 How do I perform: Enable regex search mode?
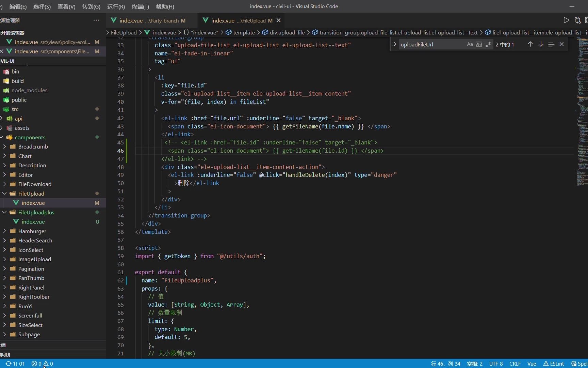(x=488, y=44)
